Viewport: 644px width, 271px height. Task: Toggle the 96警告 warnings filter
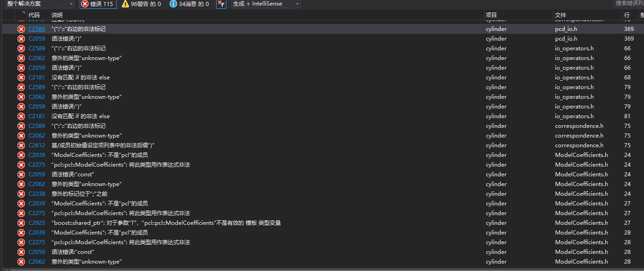(x=142, y=4)
